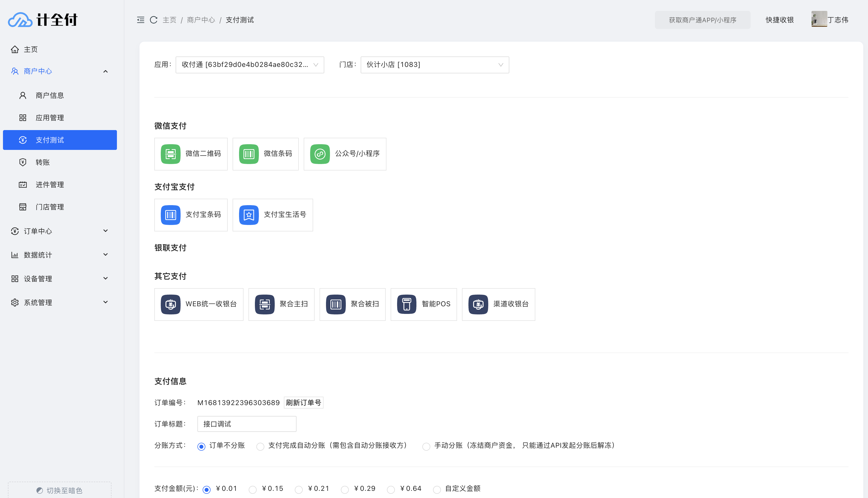Screen dimensions: 868x498
Task: Select the custom amount radio option
Action: pos(436,490)
